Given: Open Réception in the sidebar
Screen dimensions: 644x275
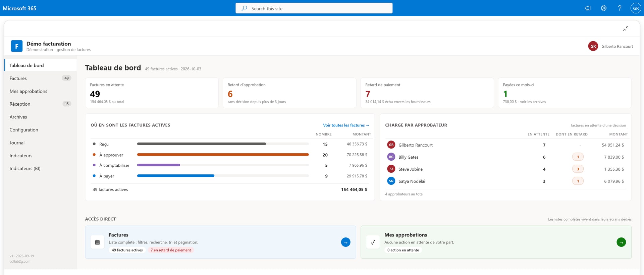Looking at the screenshot, I should [41, 104].
